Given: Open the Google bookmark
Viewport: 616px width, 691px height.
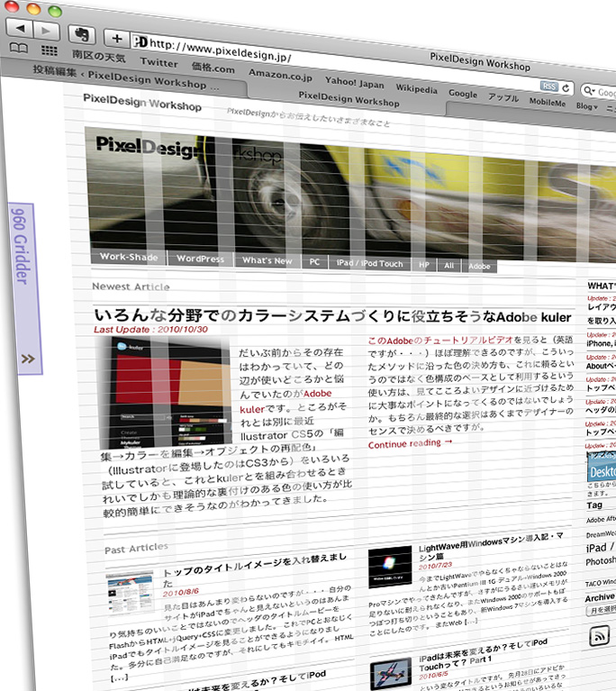Looking at the screenshot, I should (x=463, y=94).
